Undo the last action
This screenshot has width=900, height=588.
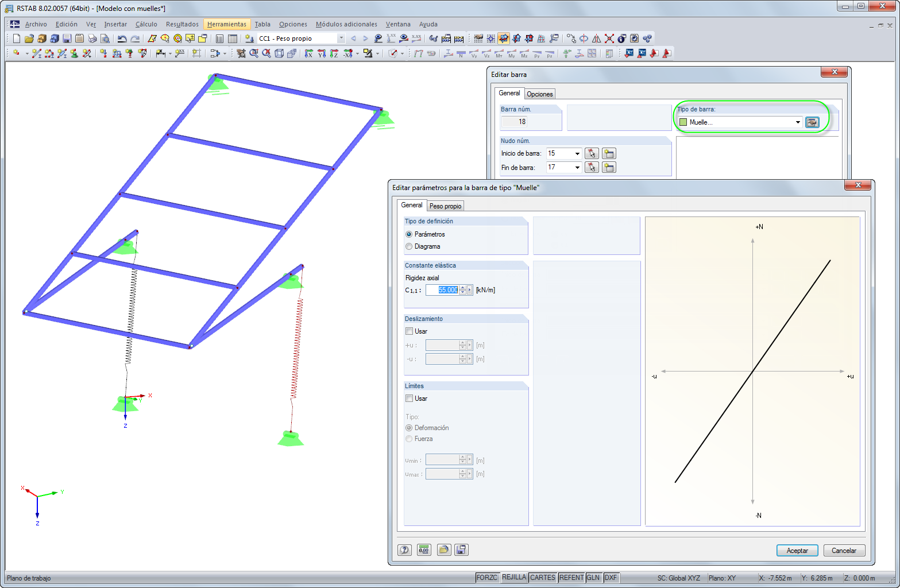pyautogui.click(x=122, y=38)
